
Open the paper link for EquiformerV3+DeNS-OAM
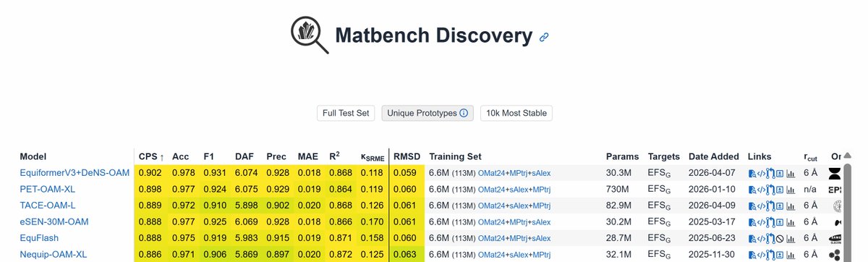click(752, 174)
